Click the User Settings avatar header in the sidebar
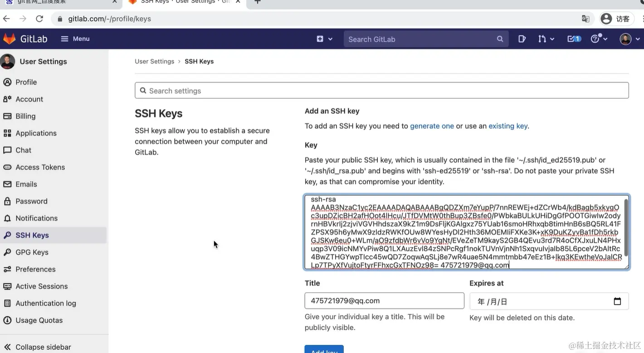 click(x=34, y=61)
